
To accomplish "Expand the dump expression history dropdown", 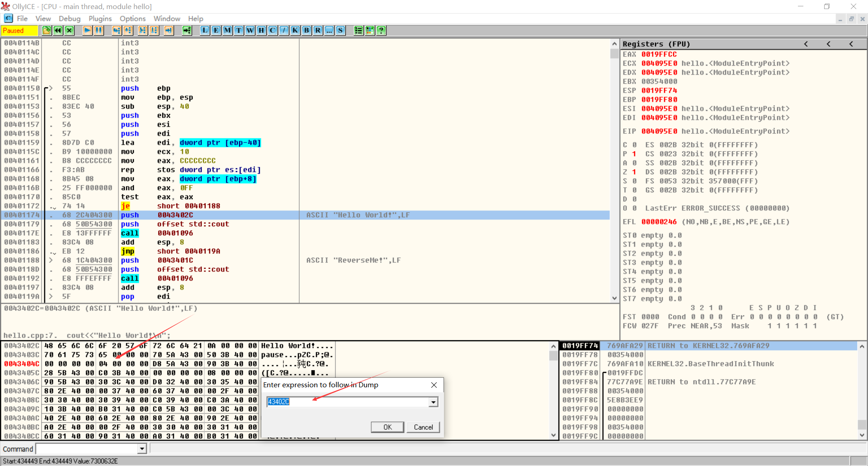I will click(x=434, y=402).
